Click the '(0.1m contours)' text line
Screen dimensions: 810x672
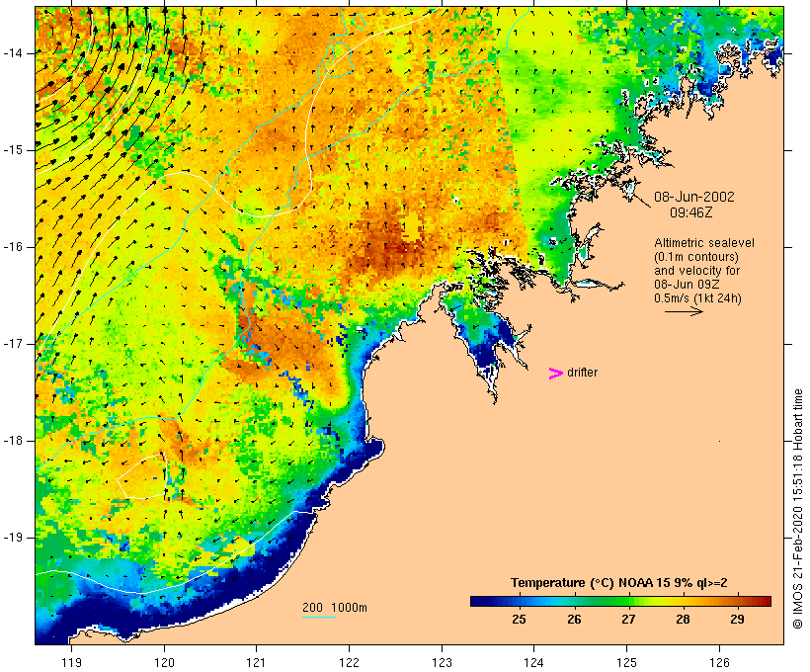[695, 256]
